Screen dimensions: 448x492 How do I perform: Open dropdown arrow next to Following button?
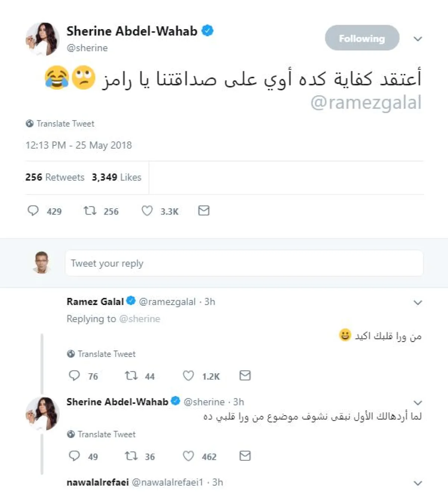pyautogui.click(x=418, y=39)
